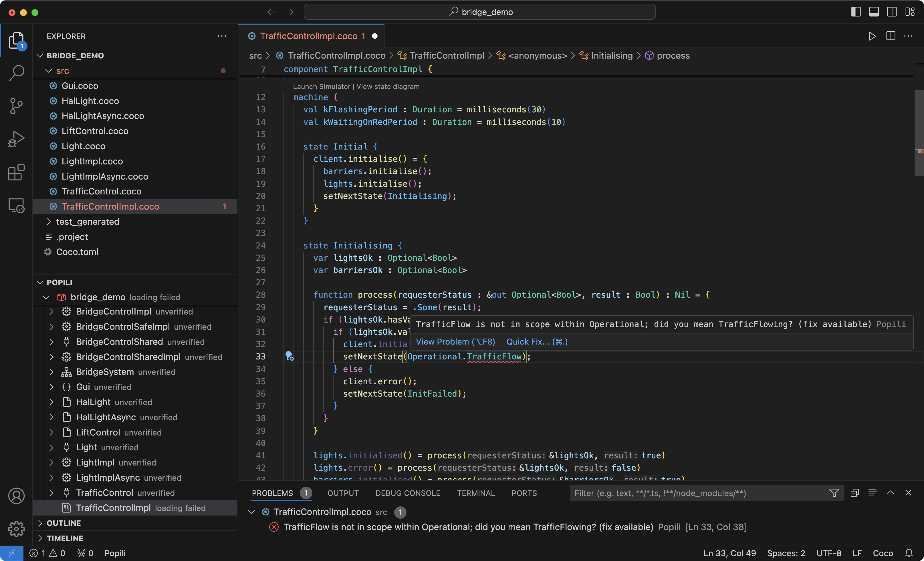924x561 pixels.
Task: Go back in navigation history
Action: point(271,12)
